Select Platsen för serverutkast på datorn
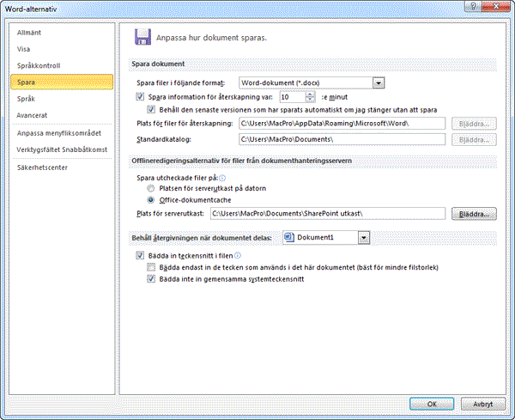 pyautogui.click(x=152, y=187)
